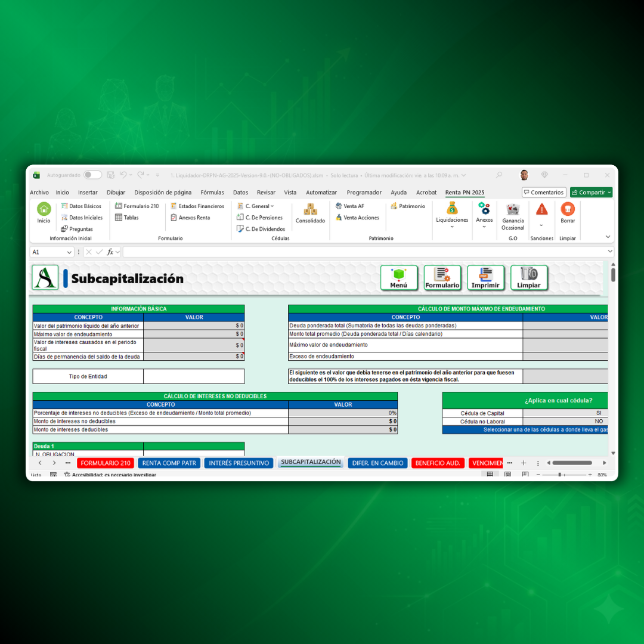Click the Compartir button

(x=590, y=193)
